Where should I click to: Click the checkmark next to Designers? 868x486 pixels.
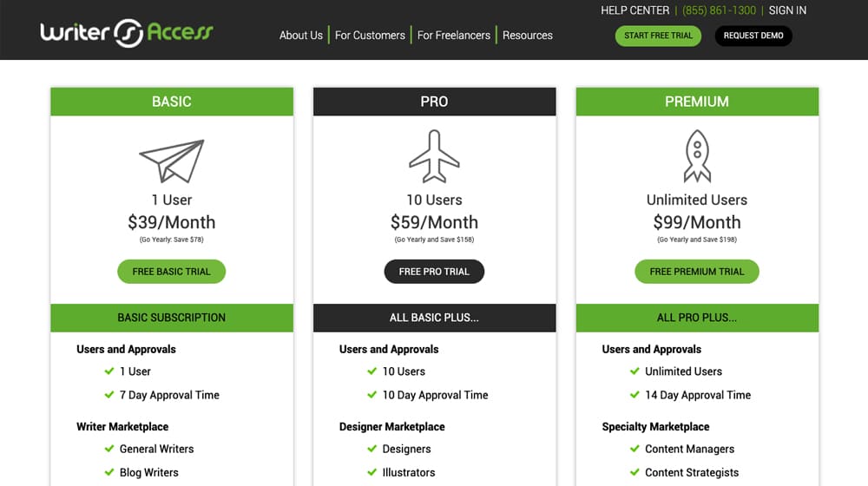[x=372, y=449]
